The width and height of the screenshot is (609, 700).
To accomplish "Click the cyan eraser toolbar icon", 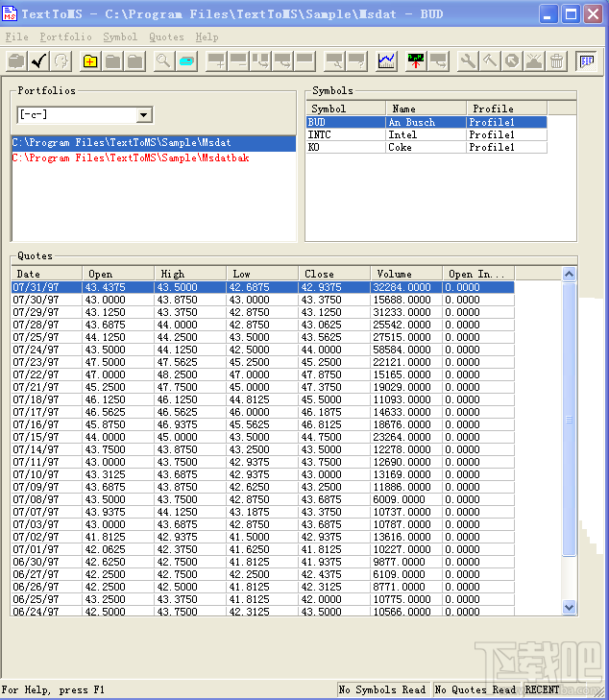I will (186, 61).
